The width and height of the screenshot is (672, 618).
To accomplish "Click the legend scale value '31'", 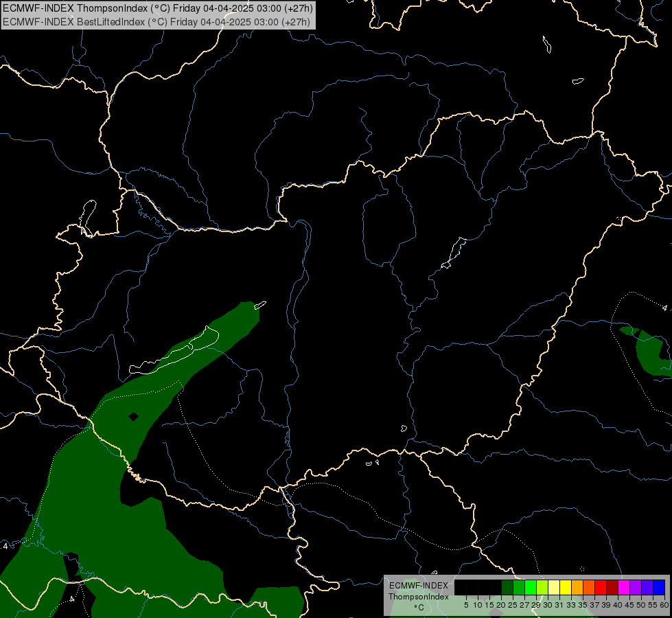I will point(559,605).
